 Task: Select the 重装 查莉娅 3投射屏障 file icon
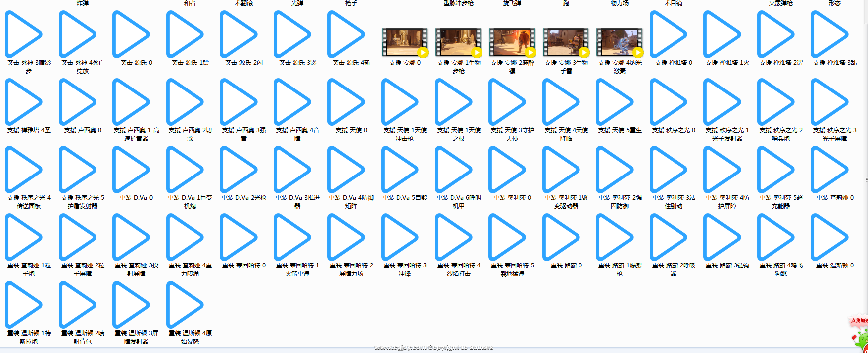click(131, 237)
